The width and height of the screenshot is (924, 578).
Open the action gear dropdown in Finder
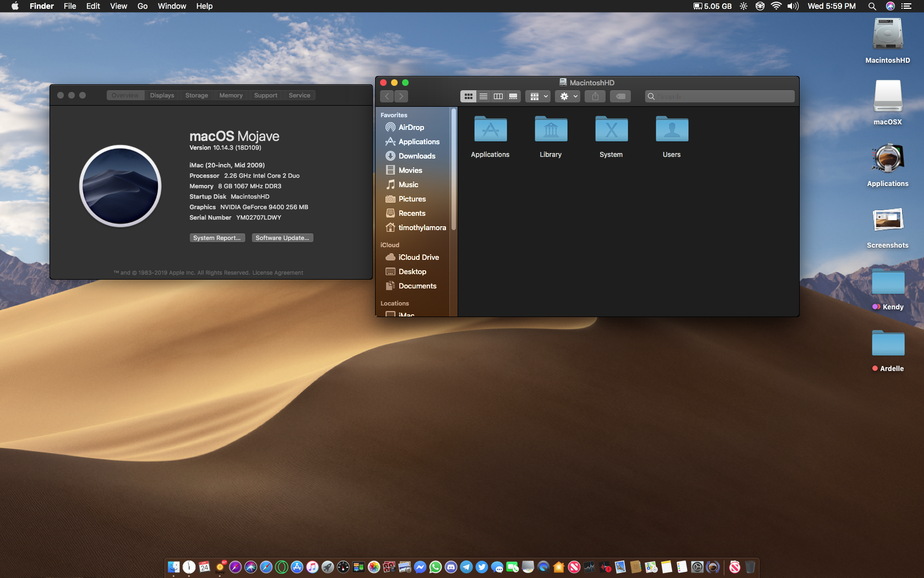(568, 96)
